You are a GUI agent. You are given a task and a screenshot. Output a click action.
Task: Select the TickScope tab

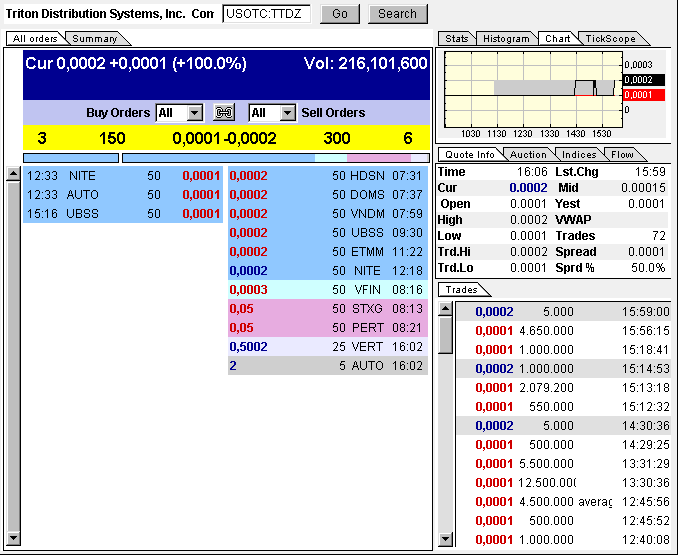click(x=607, y=39)
